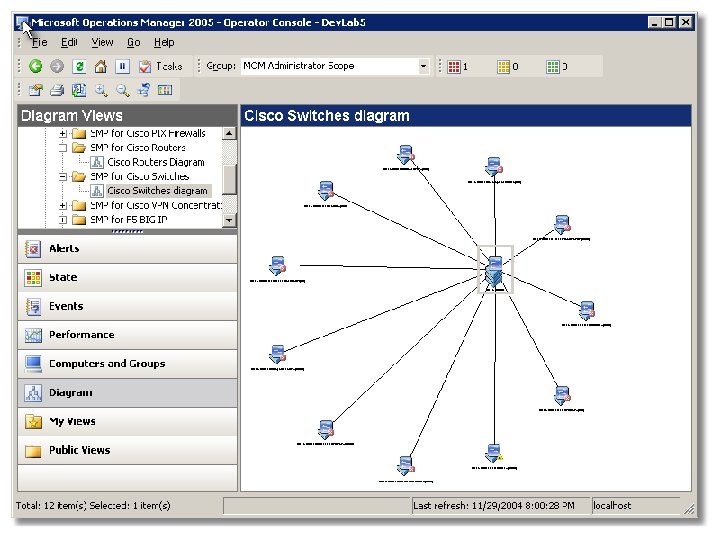Screen dimensions: 720x540
Task: Select SMP for Cisco Routers folder
Action: pos(138,148)
